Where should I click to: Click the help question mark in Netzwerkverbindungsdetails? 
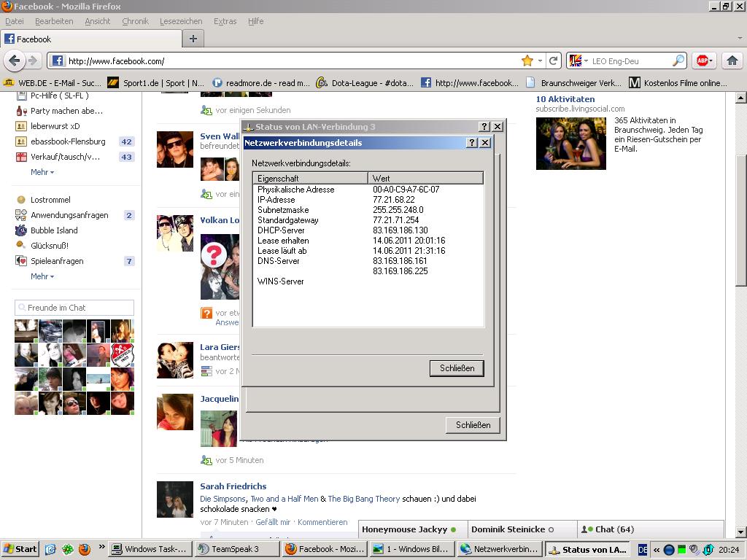pos(471,142)
